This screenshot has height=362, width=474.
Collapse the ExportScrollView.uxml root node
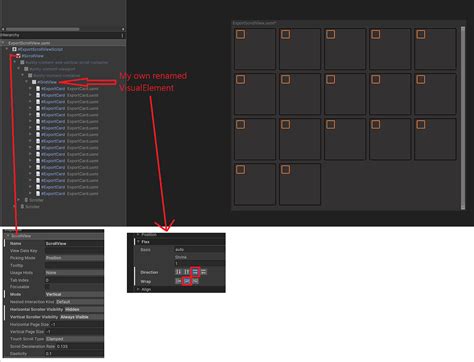pos(3,43)
